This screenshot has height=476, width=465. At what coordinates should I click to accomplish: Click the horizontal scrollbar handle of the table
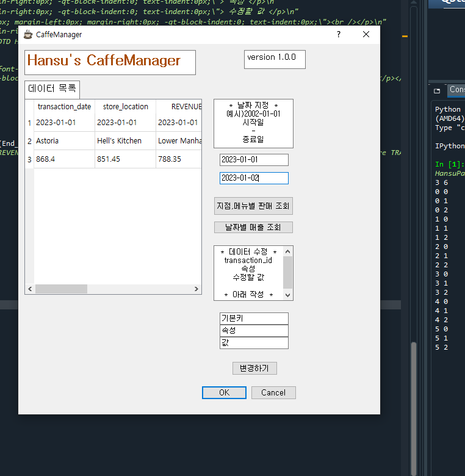[x=61, y=289]
